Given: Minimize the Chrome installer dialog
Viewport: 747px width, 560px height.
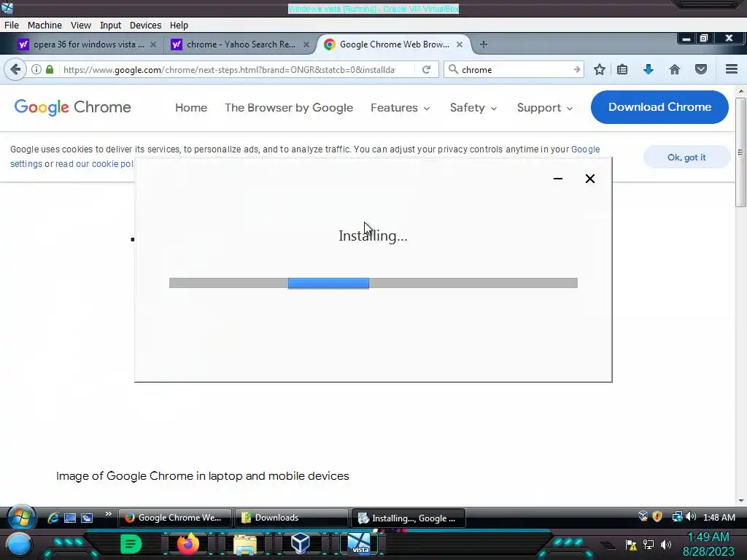Looking at the screenshot, I should 558,179.
